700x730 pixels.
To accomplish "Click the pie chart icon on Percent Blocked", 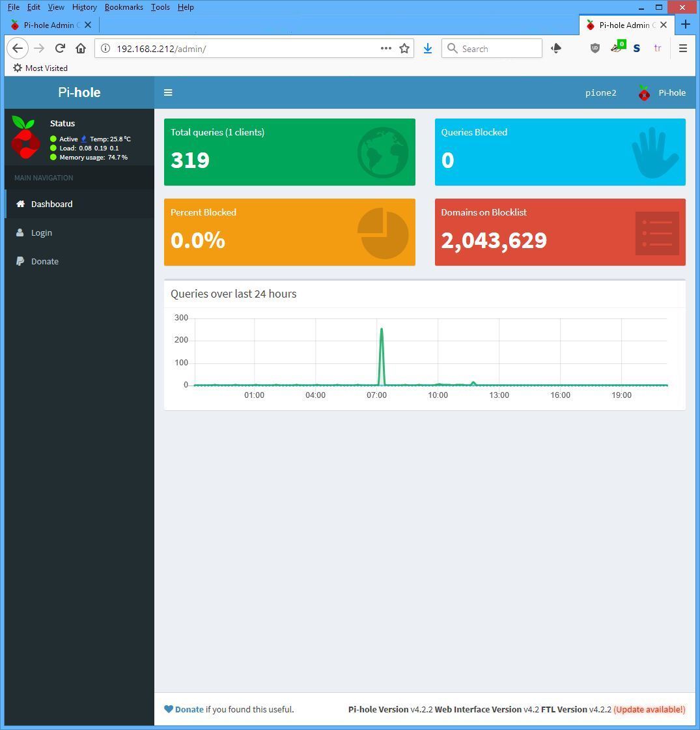I will point(383,232).
